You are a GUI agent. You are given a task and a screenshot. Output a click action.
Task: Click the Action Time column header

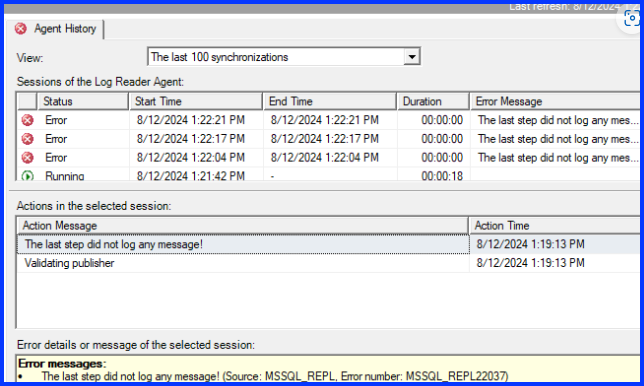click(x=554, y=225)
